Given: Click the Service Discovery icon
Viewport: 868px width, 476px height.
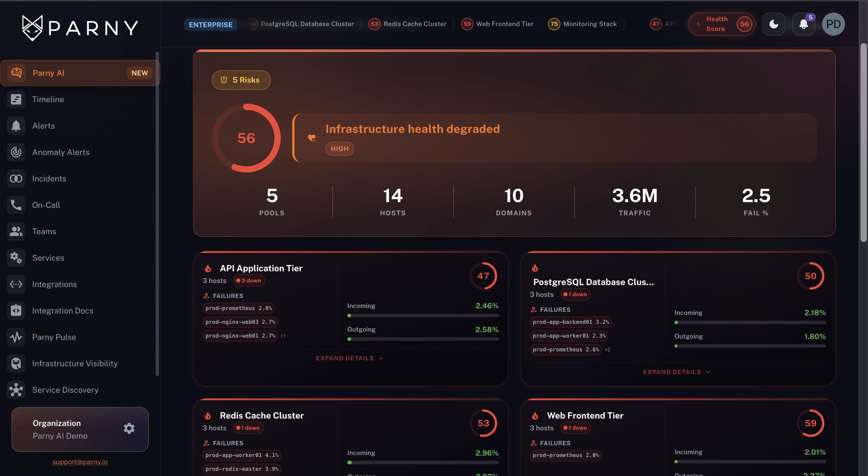Looking at the screenshot, I should pyautogui.click(x=16, y=390).
